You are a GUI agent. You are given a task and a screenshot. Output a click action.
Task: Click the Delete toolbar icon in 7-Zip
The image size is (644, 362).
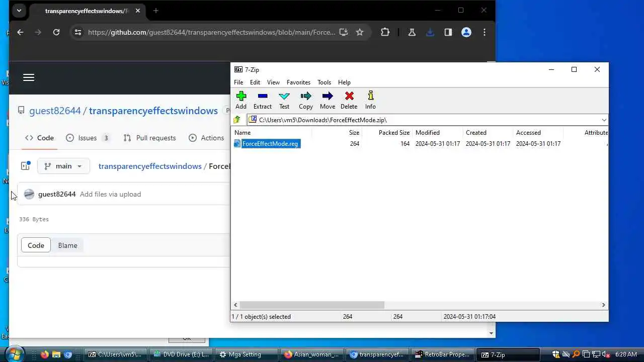(349, 100)
